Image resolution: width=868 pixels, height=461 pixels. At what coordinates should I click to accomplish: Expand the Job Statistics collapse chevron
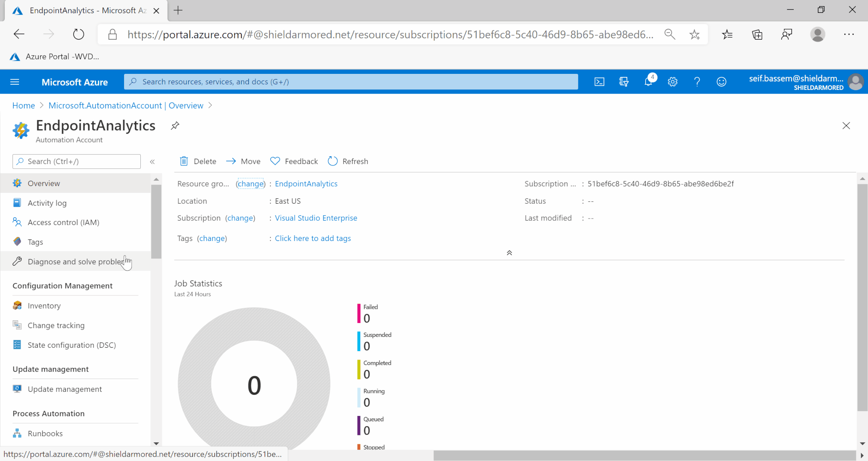pos(509,253)
